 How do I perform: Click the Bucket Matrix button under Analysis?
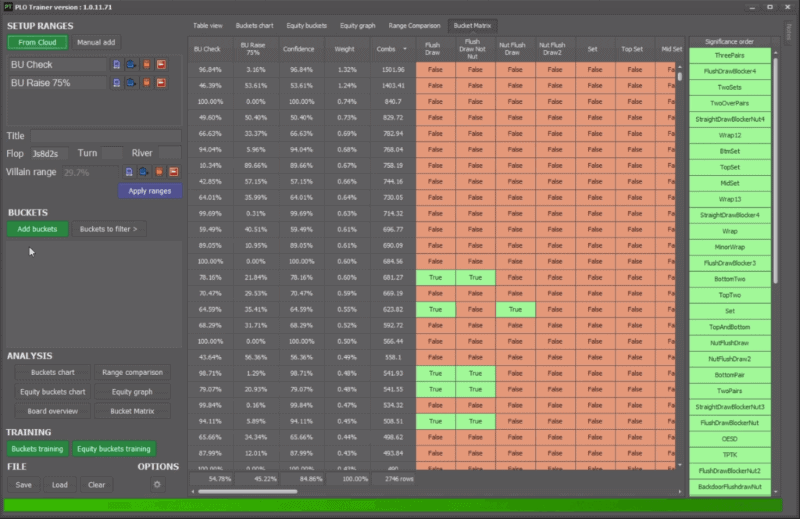[132, 411]
